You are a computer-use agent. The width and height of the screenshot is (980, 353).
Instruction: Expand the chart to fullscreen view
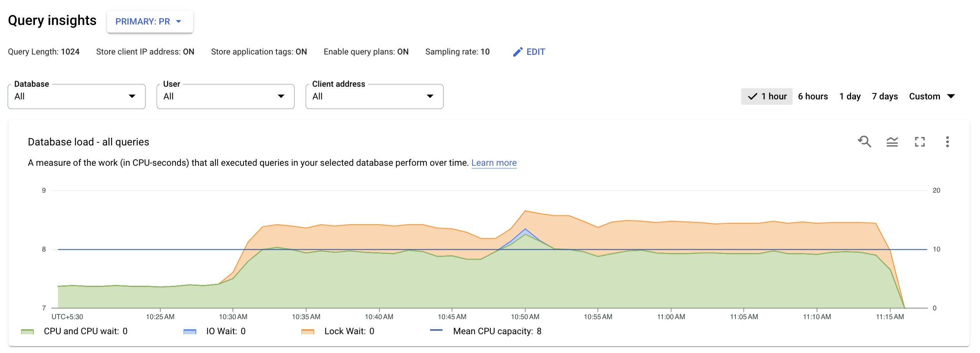coord(920,142)
